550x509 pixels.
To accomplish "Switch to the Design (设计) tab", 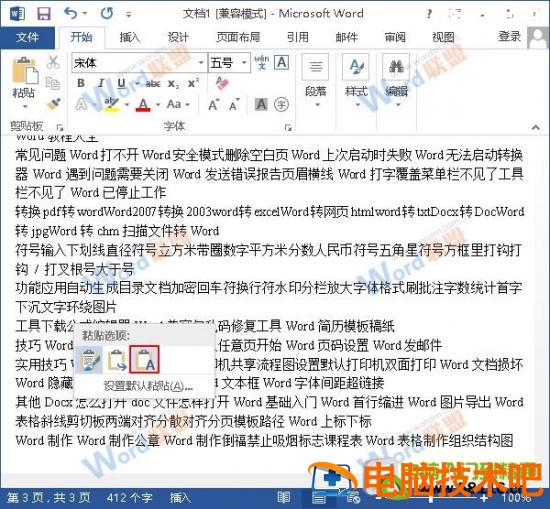I will tap(178, 37).
